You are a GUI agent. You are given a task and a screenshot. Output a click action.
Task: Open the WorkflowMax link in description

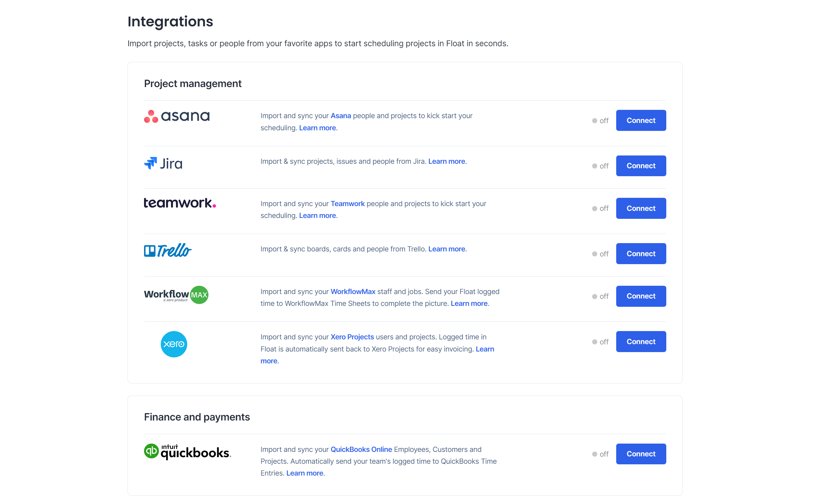[x=353, y=292]
